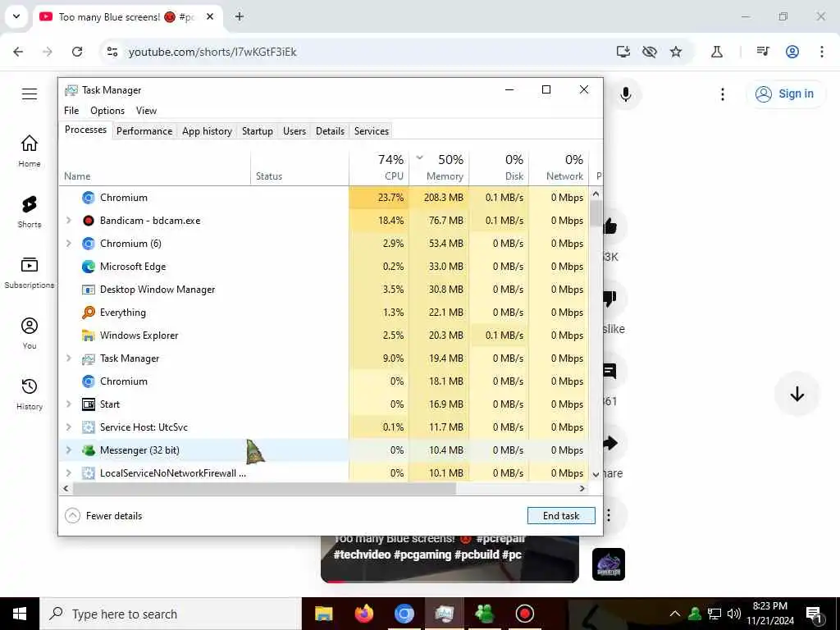Screen dimensions: 840x630
Task: Open Task Manager Options menu
Action: coord(107,111)
